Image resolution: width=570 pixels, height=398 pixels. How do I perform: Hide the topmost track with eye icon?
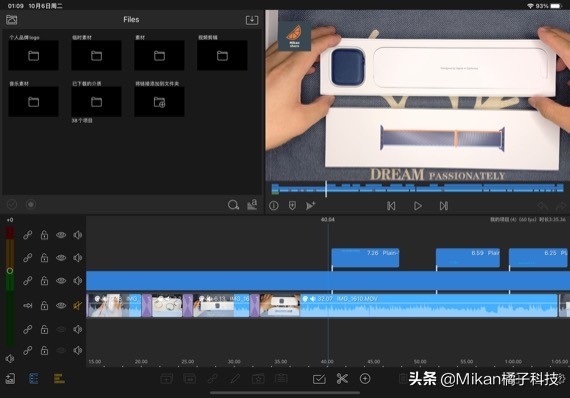pyautogui.click(x=61, y=235)
